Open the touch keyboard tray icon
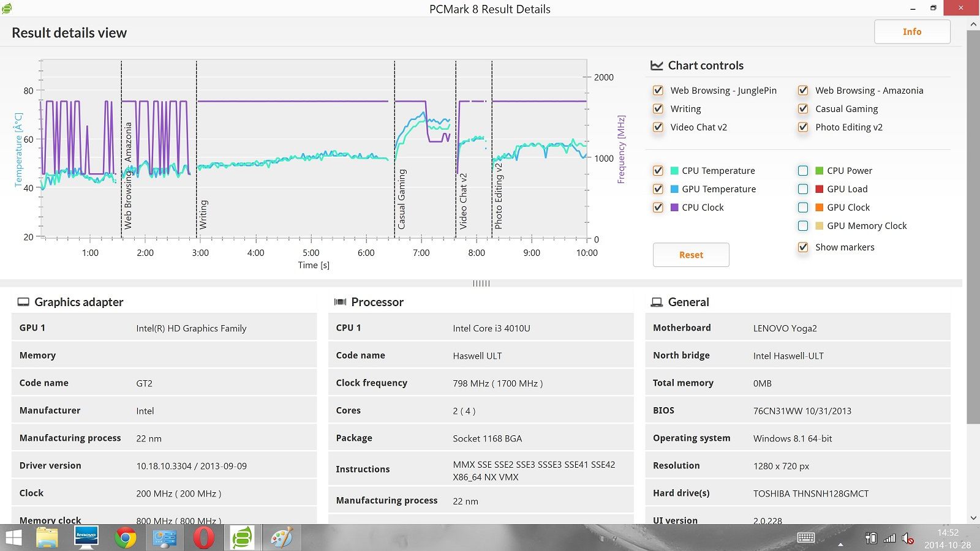980x551 pixels. pos(806,538)
